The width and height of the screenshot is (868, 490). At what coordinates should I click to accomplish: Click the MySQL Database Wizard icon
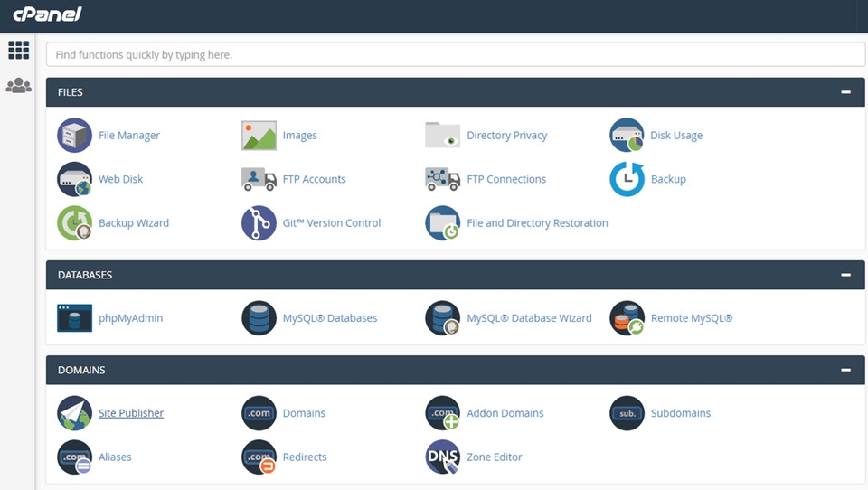point(442,318)
